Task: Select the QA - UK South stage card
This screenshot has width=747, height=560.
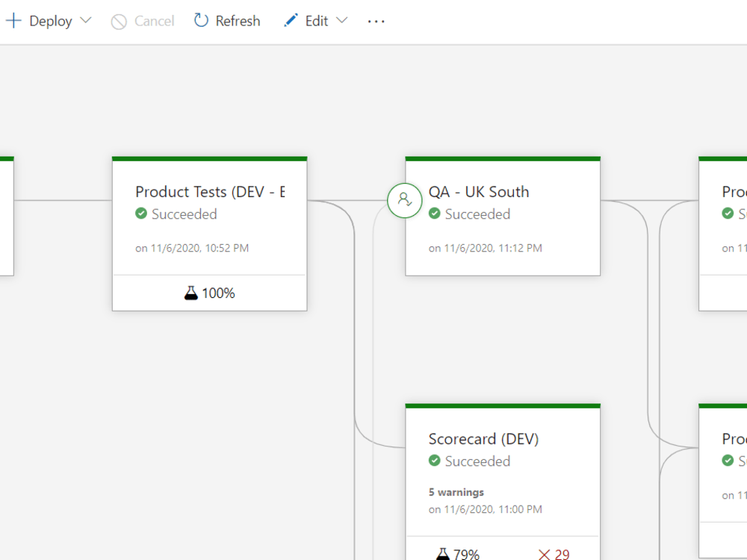Action: point(502,217)
